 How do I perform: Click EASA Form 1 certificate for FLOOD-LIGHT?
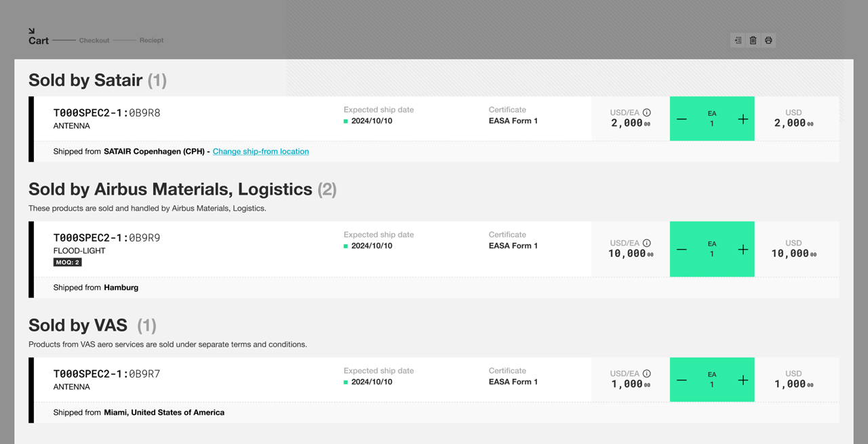click(513, 246)
